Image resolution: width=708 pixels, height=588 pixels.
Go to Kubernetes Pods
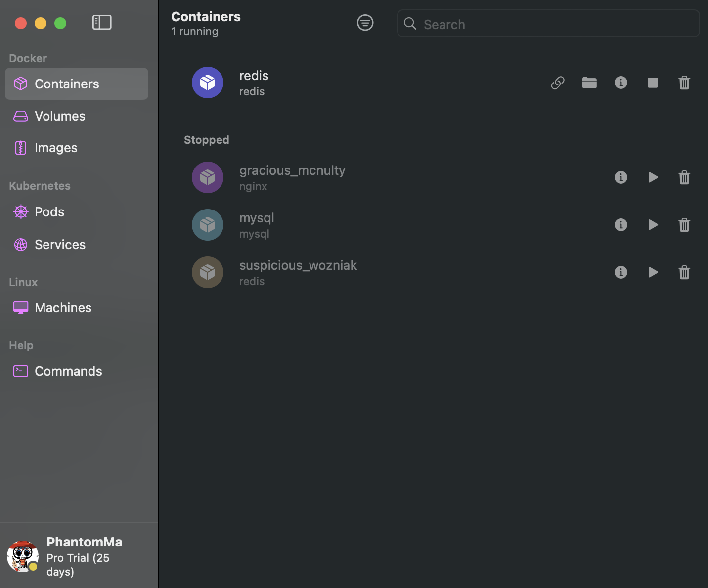click(x=77, y=212)
